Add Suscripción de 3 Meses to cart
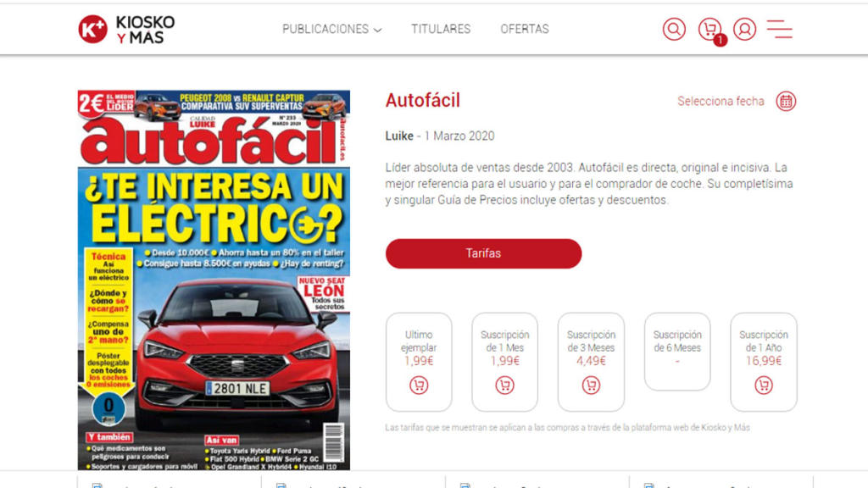This screenshot has width=868, height=488. pos(591,385)
